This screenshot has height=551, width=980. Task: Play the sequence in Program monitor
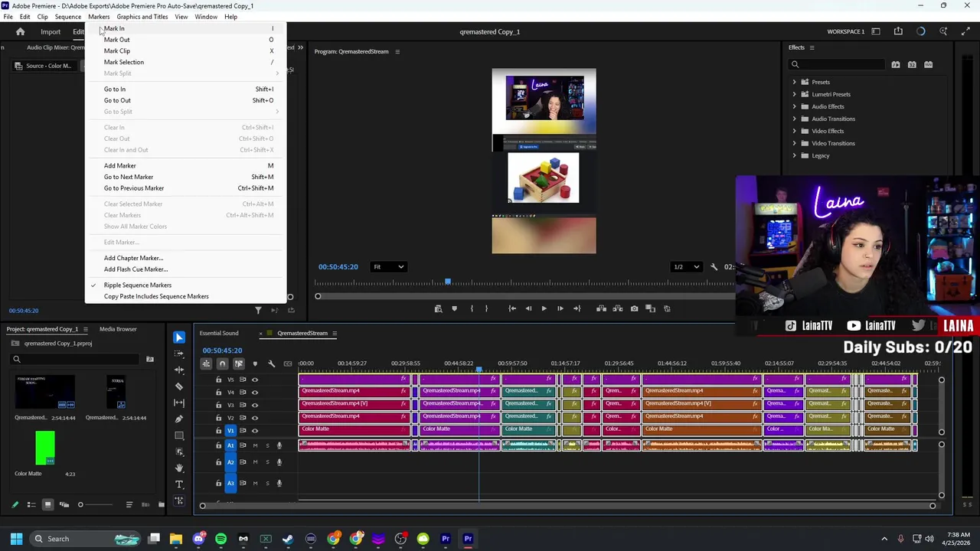pos(544,308)
